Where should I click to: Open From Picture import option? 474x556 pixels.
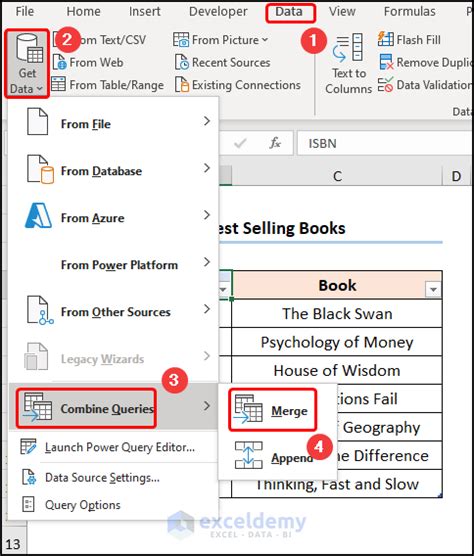220,40
